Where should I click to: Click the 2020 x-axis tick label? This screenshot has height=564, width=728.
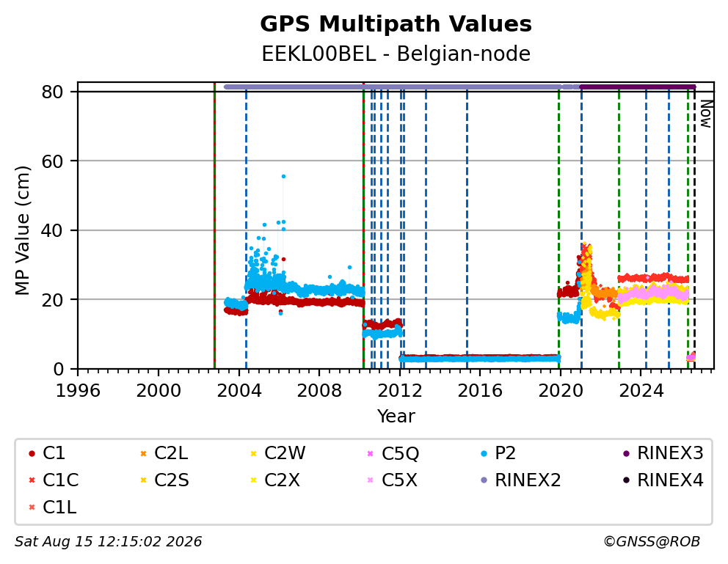(x=561, y=391)
